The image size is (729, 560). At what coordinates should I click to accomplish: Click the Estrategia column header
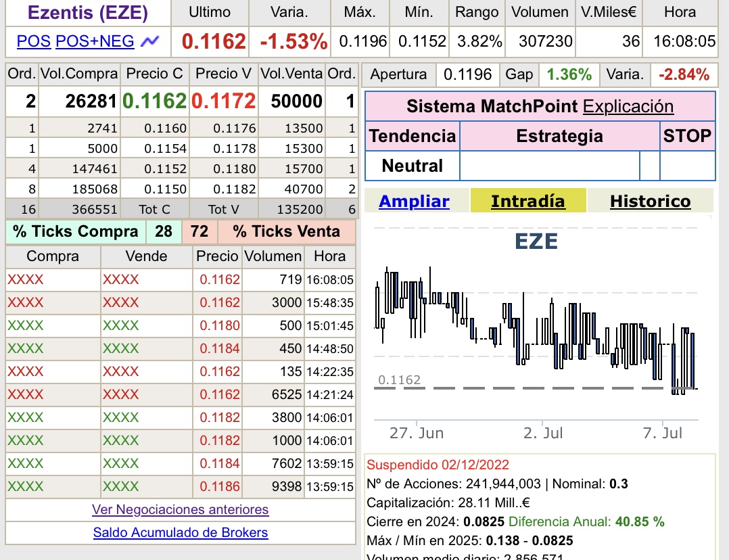[560, 136]
